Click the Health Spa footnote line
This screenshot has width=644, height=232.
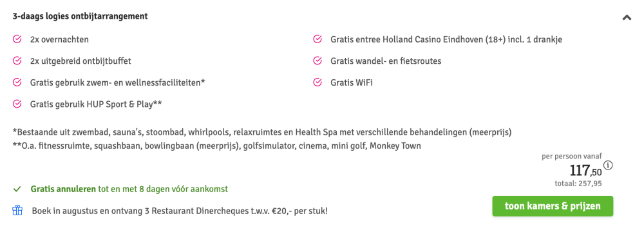click(262, 133)
